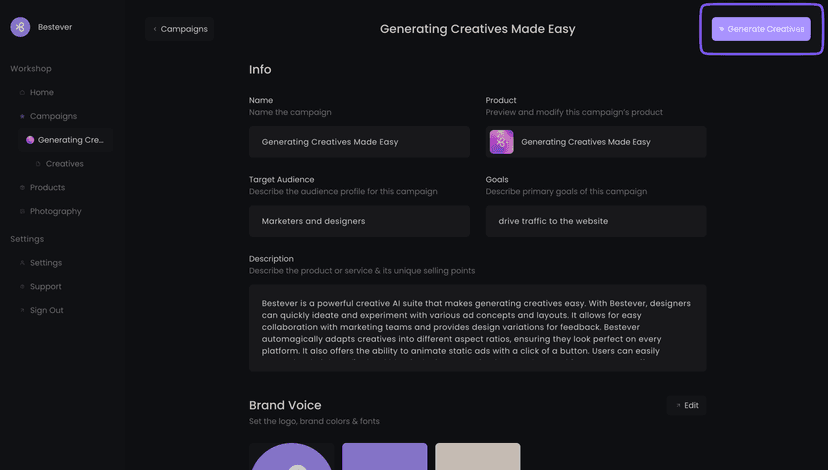Click the brand logo circle thumbnail
The height and width of the screenshot is (470, 828).
pos(291,457)
